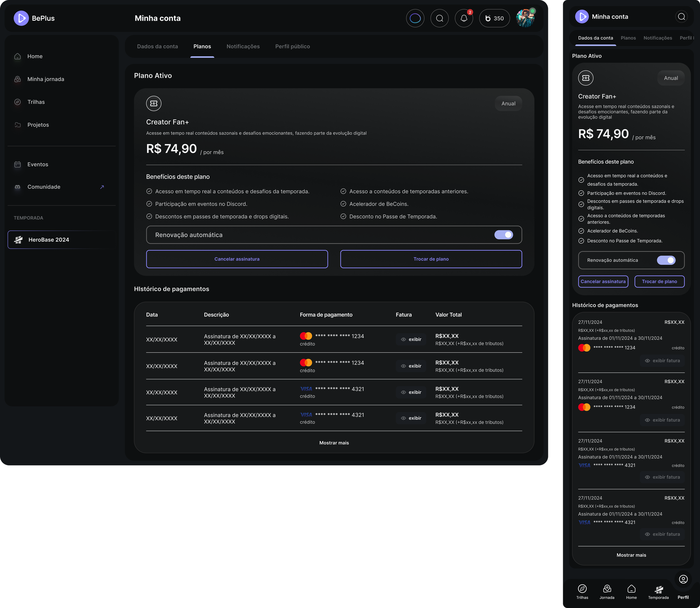Screen dimensions: 700x608
Task: Toggle Renovação automática switch in mobile view
Action: tap(666, 260)
